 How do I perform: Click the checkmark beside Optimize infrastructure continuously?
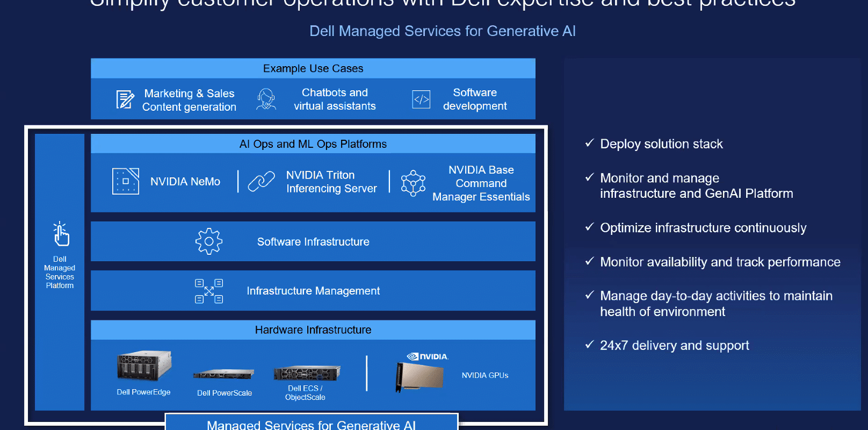[589, 227]
